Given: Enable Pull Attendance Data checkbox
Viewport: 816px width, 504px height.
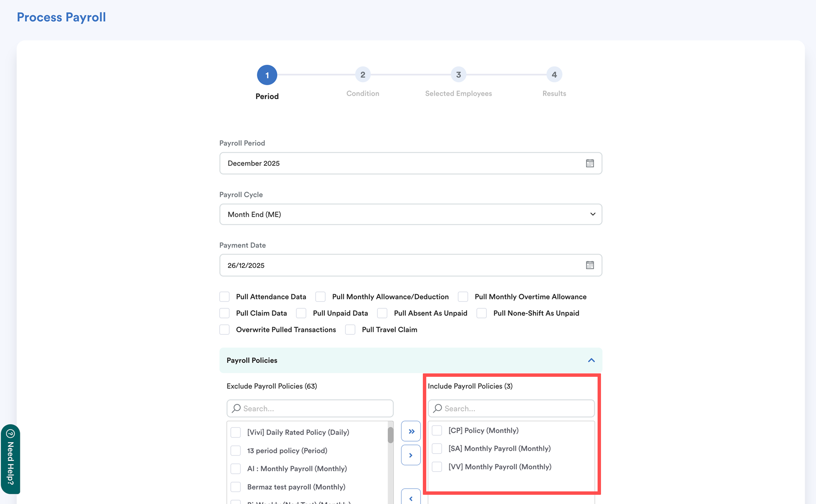Looking at the screenshot, I should click(225, 297).
